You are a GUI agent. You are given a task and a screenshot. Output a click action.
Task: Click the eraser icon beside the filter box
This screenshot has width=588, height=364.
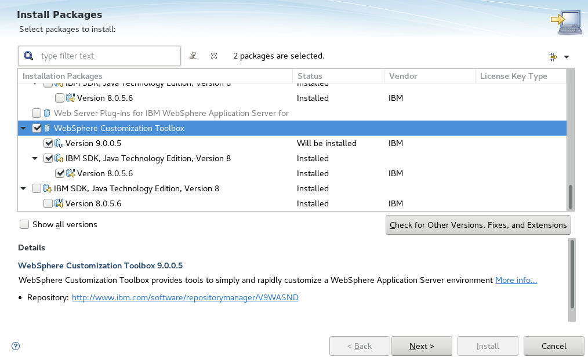point(193,56)
